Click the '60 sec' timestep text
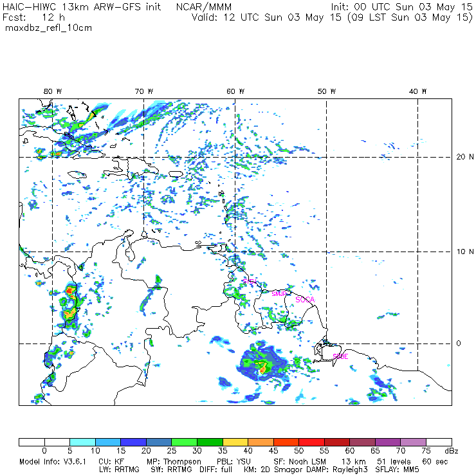 pyautogui.click(x=435, y=462)
